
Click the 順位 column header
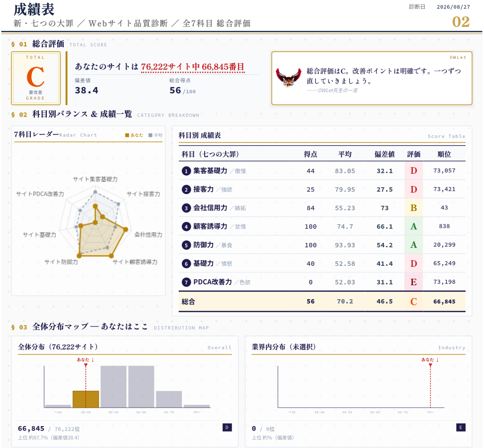pos(444,154)
